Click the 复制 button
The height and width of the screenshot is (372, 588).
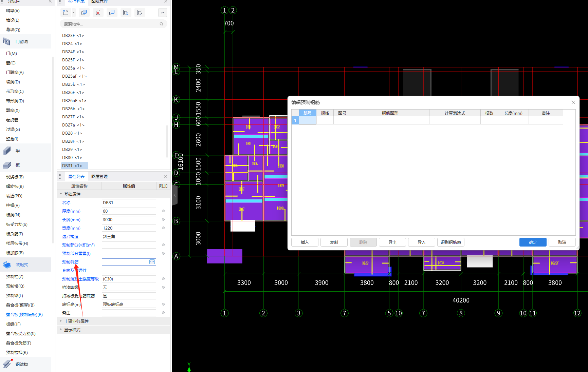334,242
